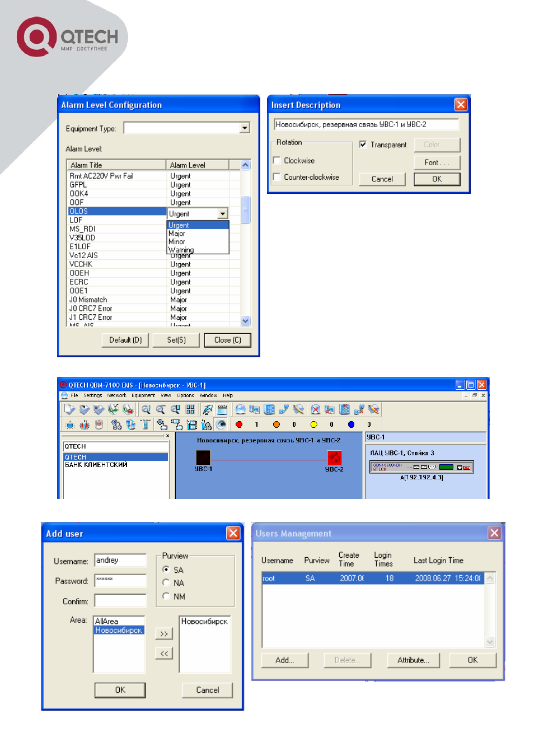Image resolution: width=534 pixels, height=756 pixels.
Task: Click the red bug icon in second toolbar row
Action: click(85, 424)
